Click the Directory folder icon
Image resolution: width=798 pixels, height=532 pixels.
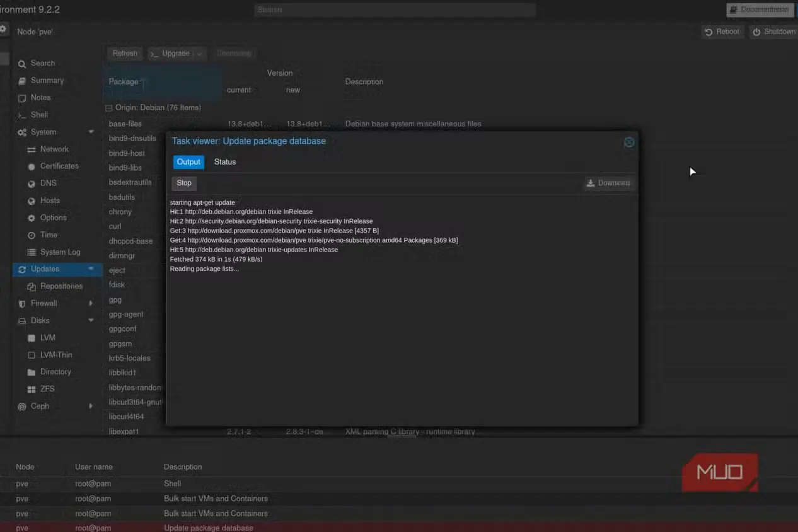pyautogui.click(x=32, y=372)
